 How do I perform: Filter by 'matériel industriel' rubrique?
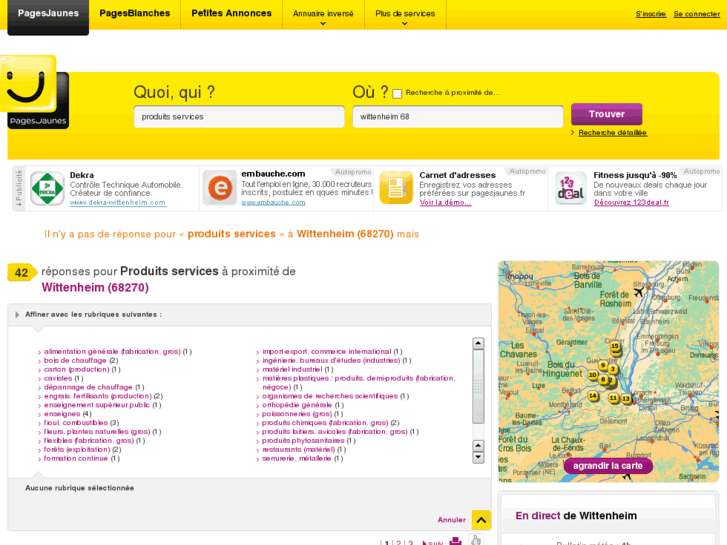pos(292,369)
